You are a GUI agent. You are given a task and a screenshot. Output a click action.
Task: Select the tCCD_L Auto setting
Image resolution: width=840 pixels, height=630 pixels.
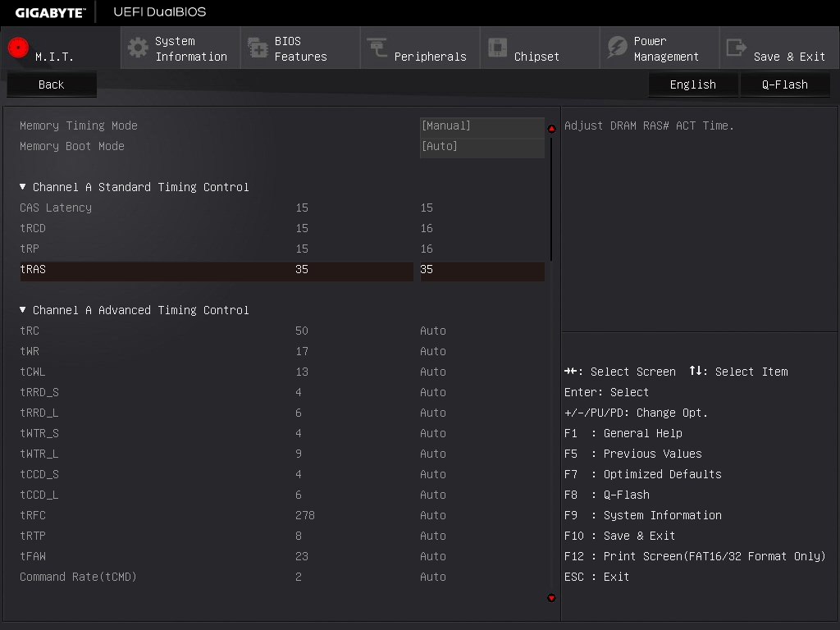click(433, 495)
